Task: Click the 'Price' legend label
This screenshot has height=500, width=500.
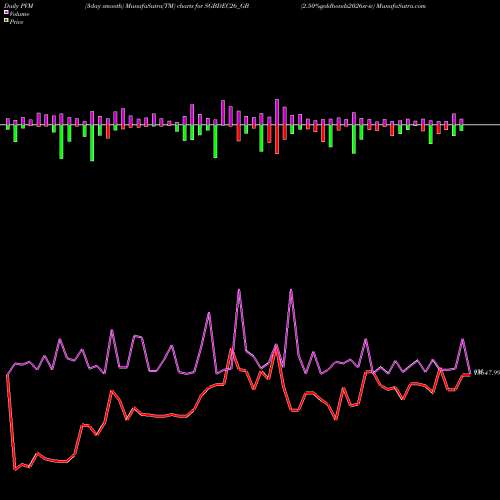Action: click(x=16, y=22)
